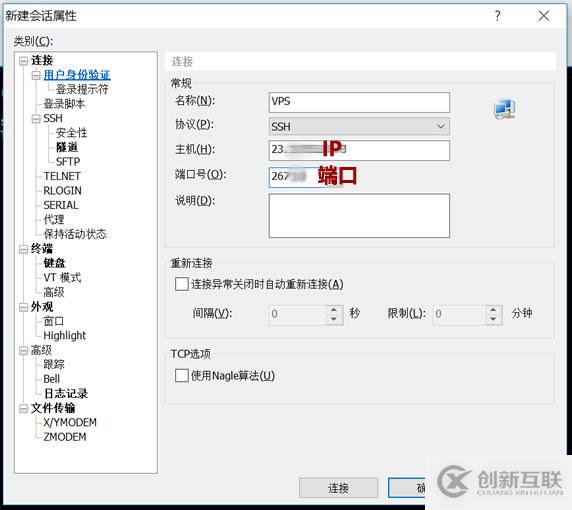Select 连接 root category
The width and height of the screenshot is (572, 510).
pos(42,60)
